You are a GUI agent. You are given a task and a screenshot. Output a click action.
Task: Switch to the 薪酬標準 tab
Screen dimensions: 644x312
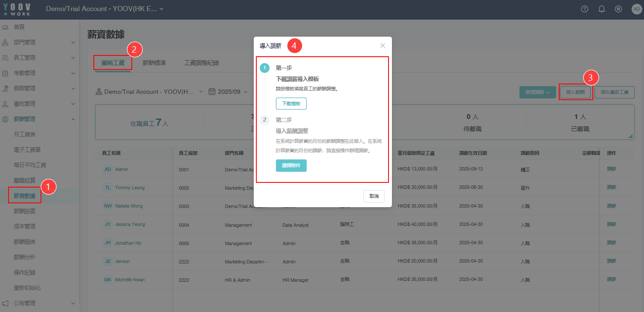pyautogui.click(x=154, y=63)
